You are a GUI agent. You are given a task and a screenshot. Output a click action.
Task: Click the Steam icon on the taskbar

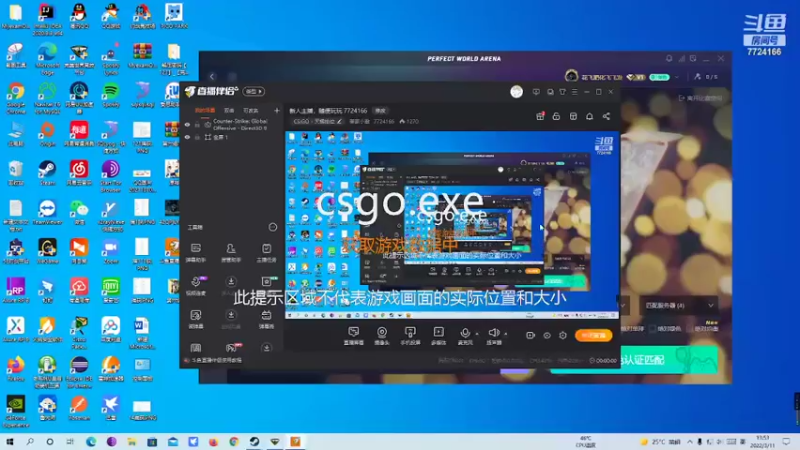coord(254,441)
